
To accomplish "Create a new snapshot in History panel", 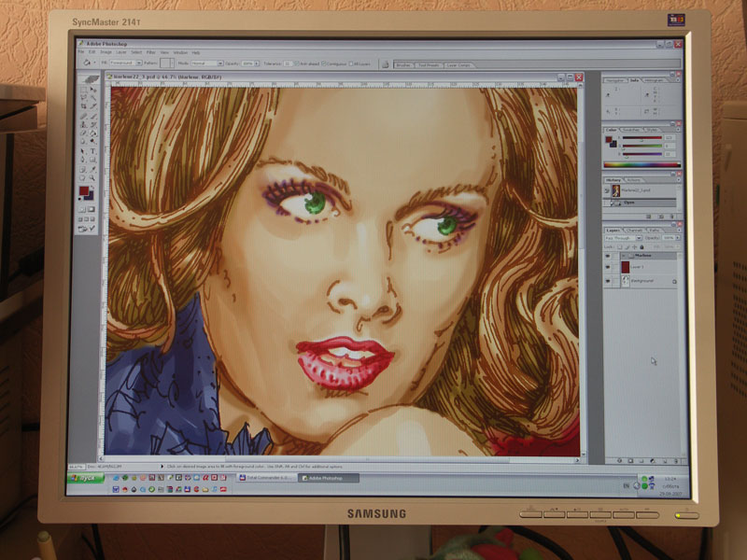I will [661, 217].
